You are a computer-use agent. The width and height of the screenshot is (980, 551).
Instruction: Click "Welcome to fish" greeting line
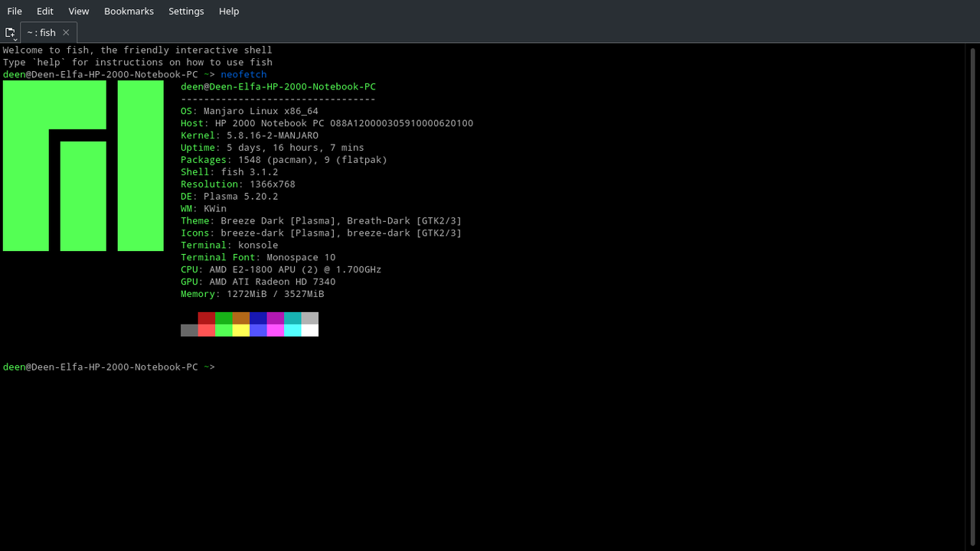tap(138, 50)
